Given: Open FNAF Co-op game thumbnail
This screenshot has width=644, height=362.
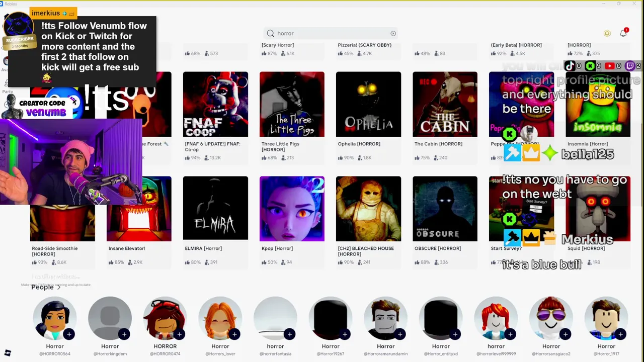Looking at the screenshot, I should 215,104.
